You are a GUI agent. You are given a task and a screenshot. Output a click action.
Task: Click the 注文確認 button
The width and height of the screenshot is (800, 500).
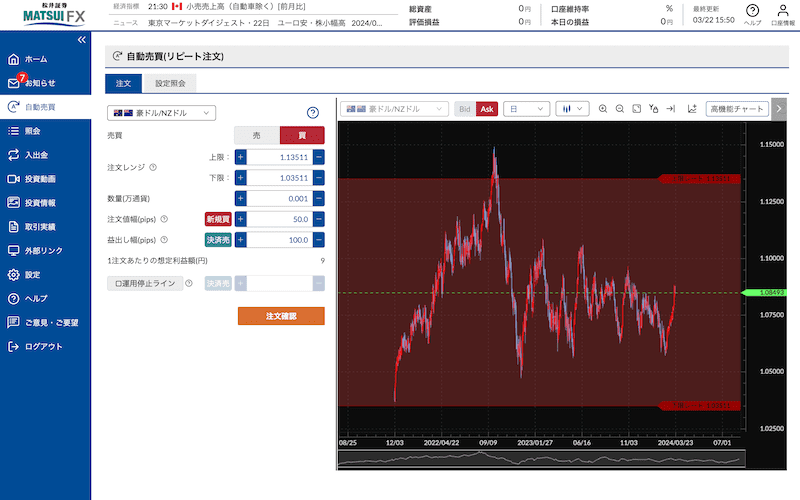[281, 316]
